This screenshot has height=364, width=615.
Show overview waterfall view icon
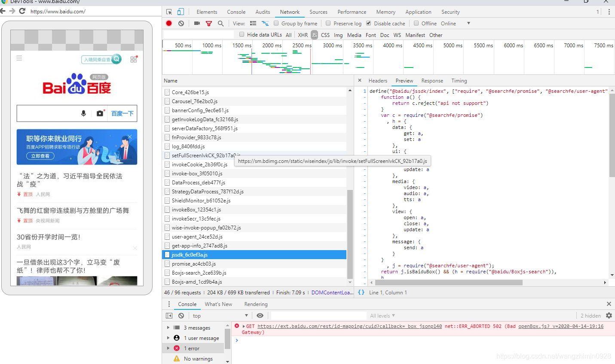click(x=265, y=23)
